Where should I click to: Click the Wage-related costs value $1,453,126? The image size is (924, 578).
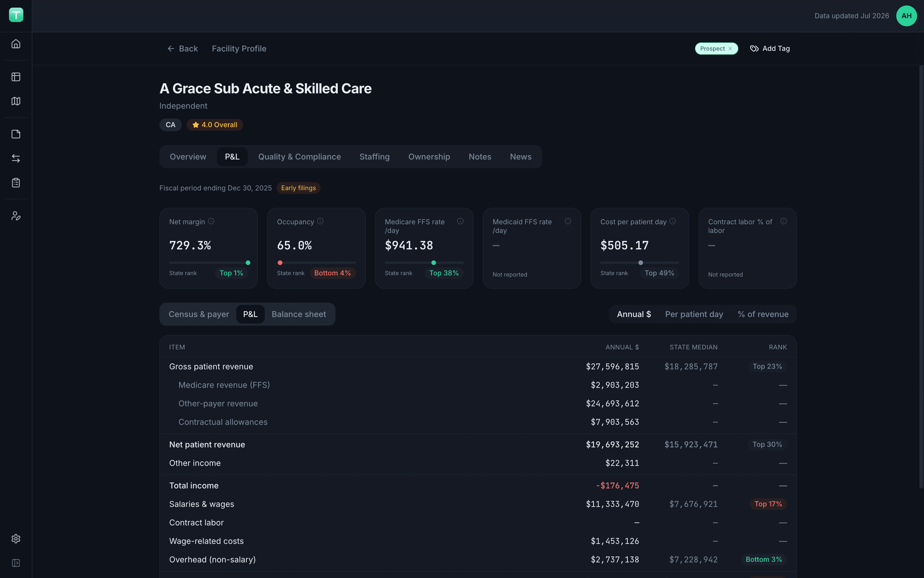click(x=615, y=541)
